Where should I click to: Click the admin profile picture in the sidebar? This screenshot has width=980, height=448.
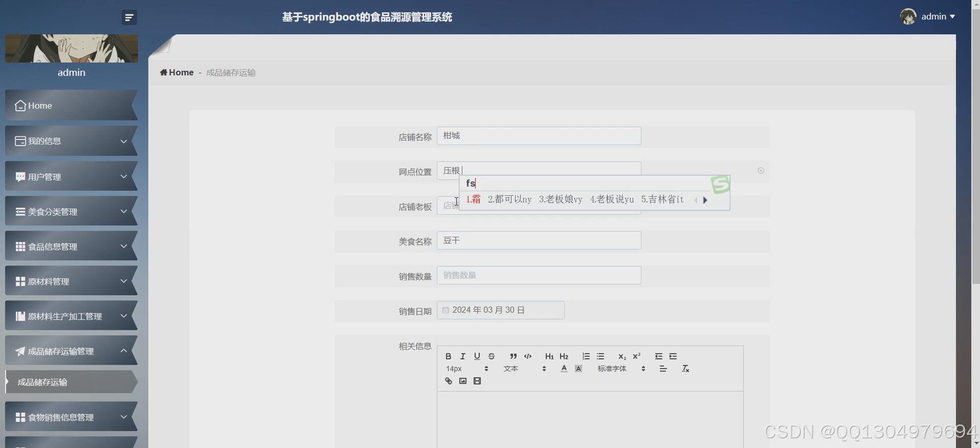(x=71, y=49)
